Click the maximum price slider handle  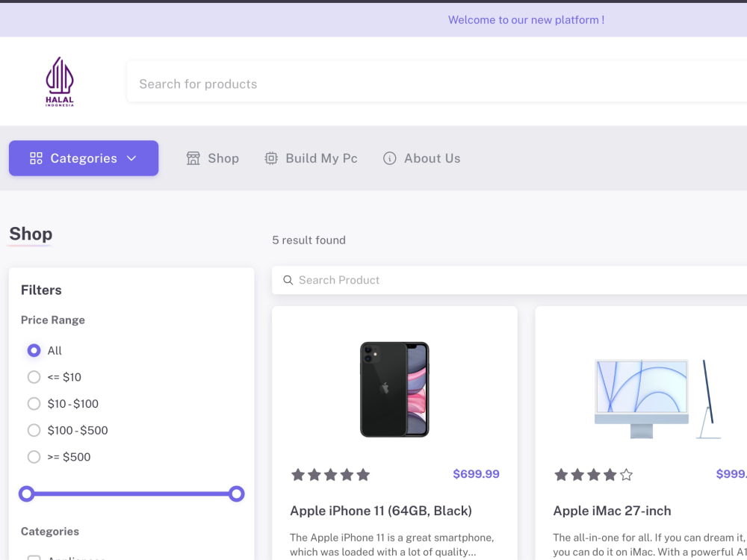click(236, 494)
